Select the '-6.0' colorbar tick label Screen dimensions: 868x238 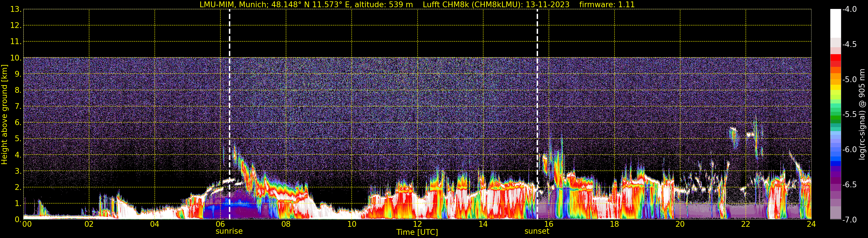coord(850,149)
